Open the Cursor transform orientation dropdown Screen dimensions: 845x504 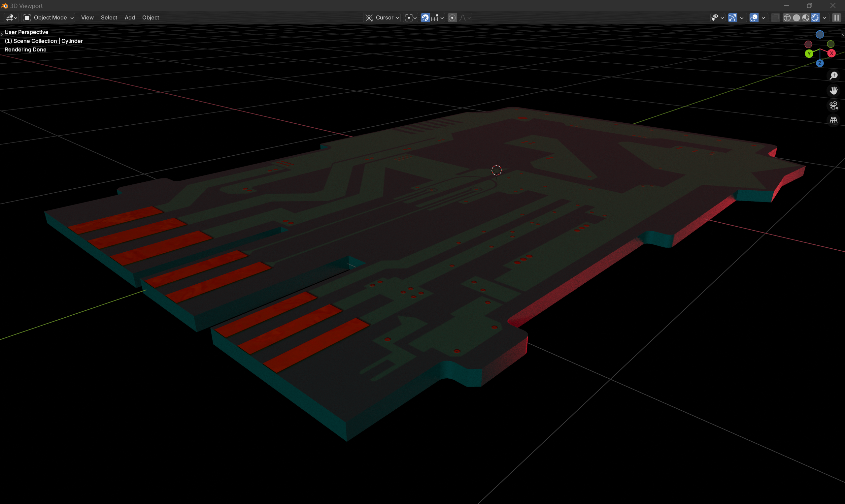click(x=382, y=18)
